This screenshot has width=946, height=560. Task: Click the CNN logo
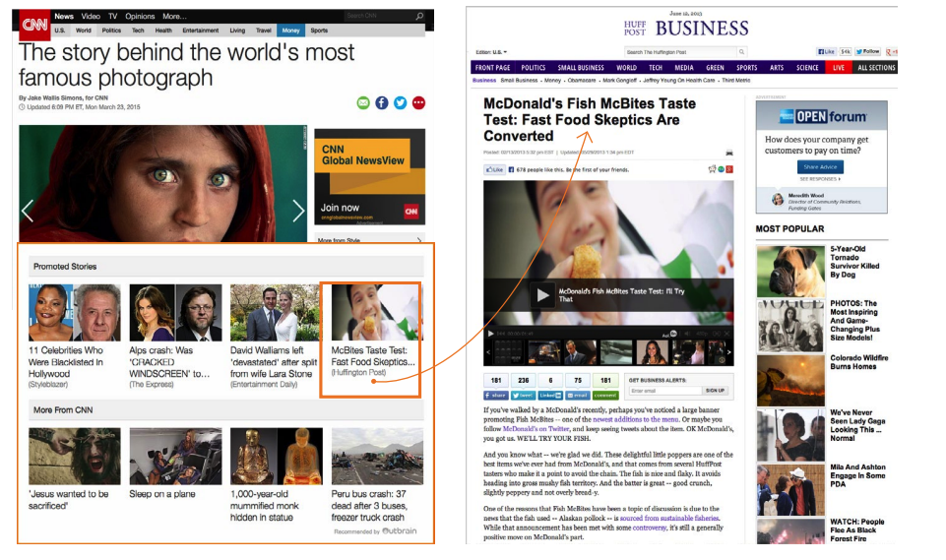34,25
